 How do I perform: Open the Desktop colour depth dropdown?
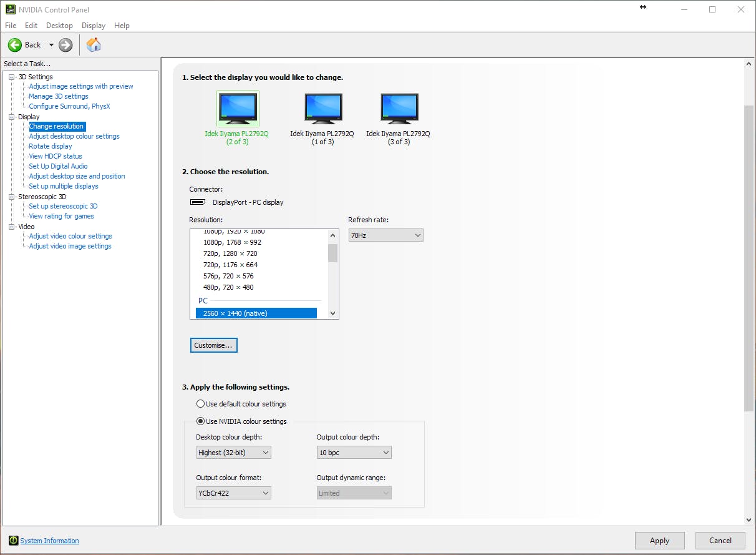(233, 453)
